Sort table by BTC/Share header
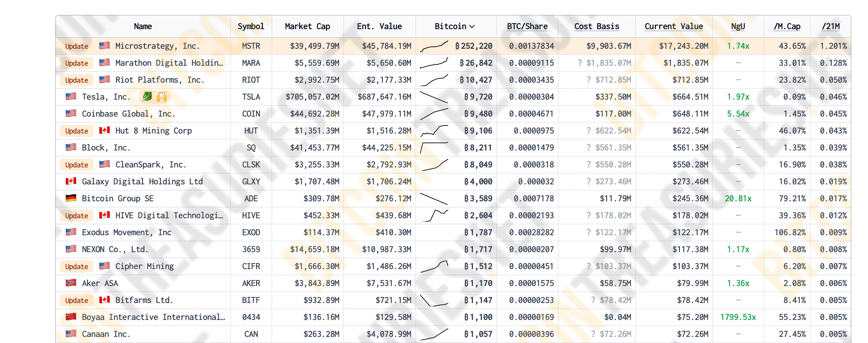The image size is (868, 343). click(x=527, y=26)
